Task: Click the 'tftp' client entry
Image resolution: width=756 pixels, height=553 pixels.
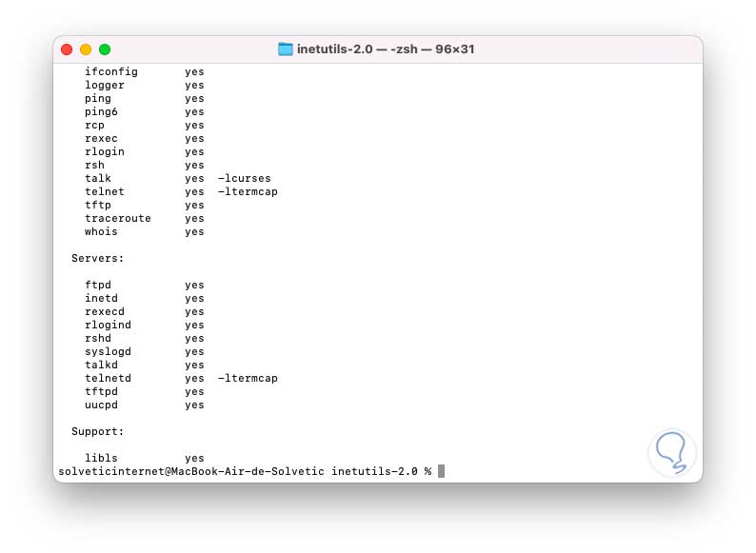Action: click(98, 206)
